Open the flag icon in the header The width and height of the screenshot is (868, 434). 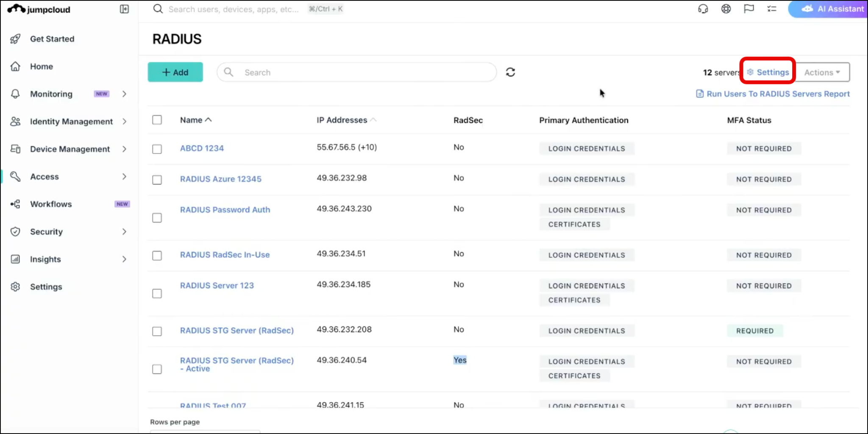point(749,9)
